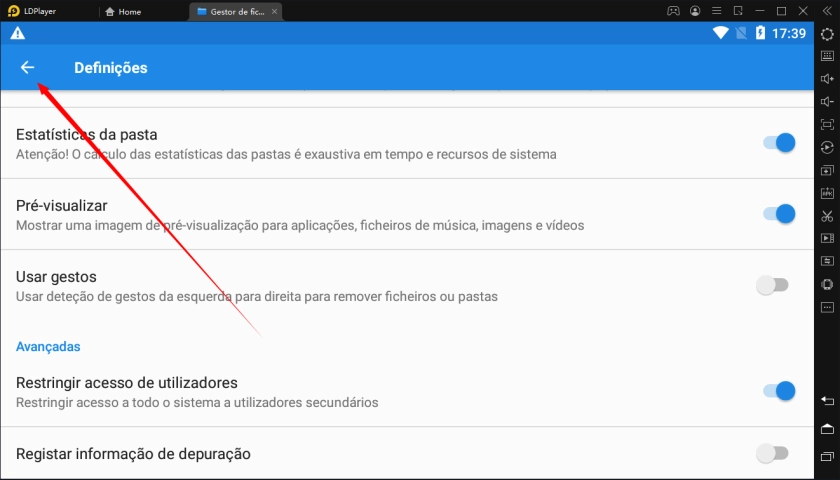Open the operation recorder (sync play icon)
The width and height of the screenshot is (840, 480).
(x=827, y=147)
